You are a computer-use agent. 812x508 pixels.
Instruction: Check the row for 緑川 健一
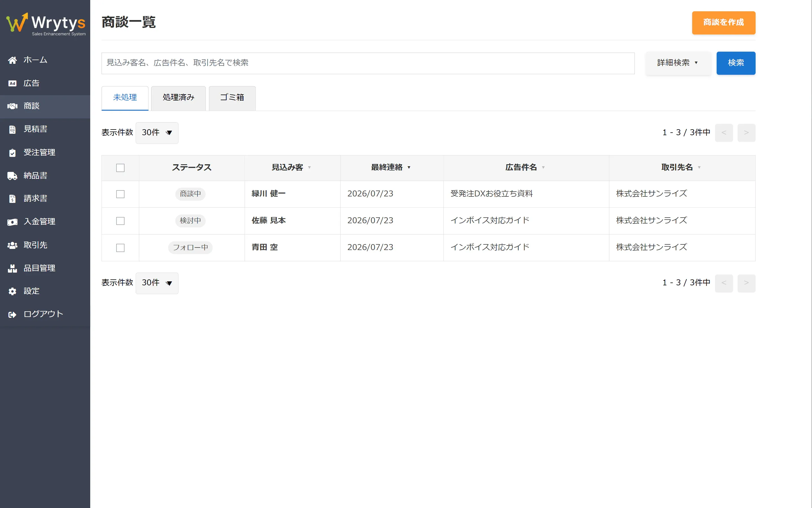(120, 194)
